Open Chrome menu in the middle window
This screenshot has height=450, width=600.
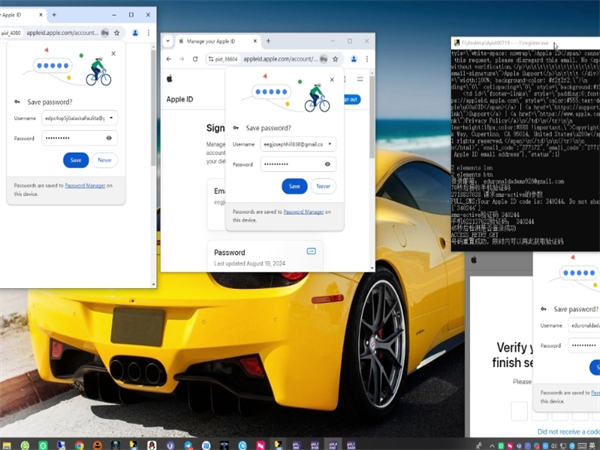point(367,59)
